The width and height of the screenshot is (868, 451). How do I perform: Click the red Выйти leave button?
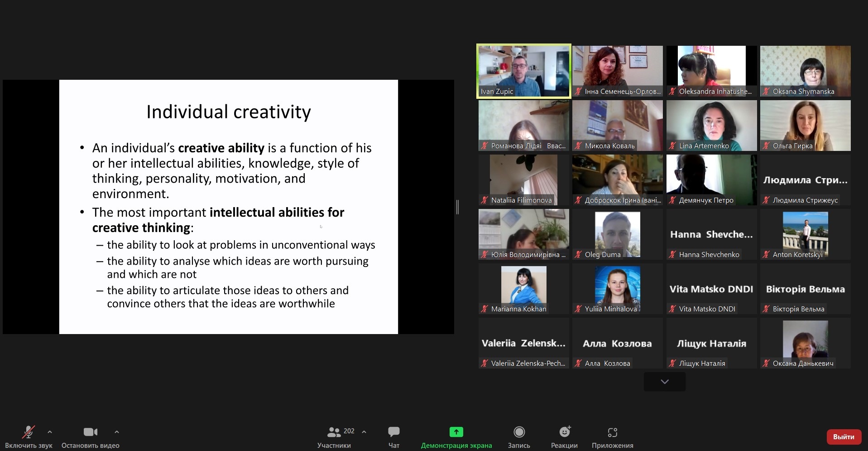(843, 437)
